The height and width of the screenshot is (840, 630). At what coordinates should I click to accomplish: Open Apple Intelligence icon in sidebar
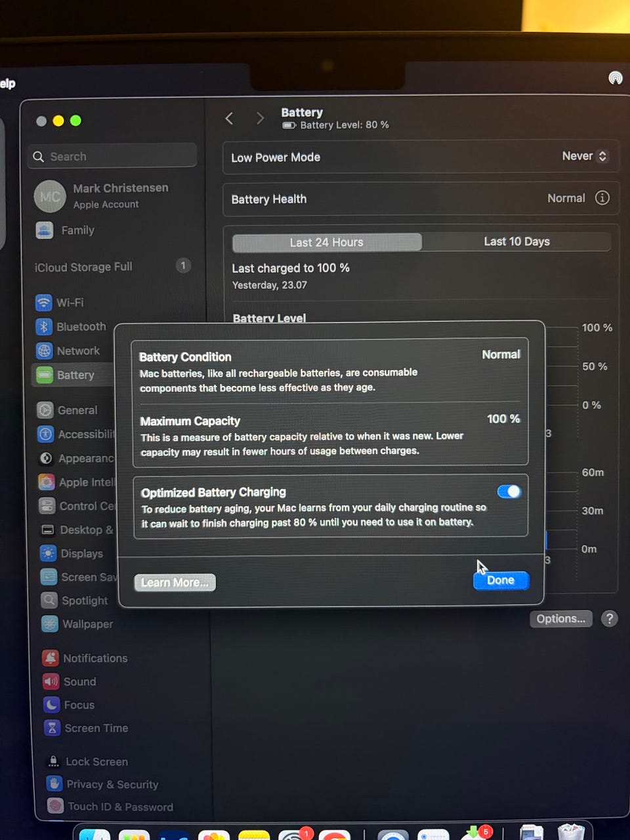click(47, 482)
